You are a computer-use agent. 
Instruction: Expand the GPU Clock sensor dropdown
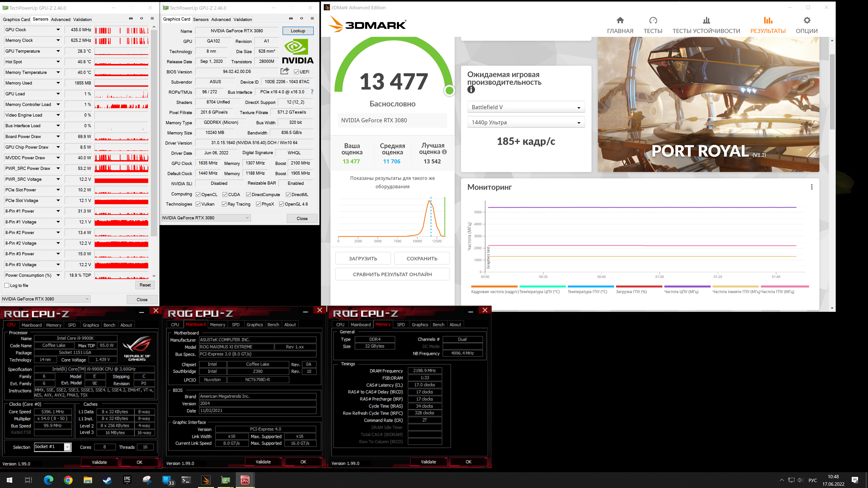[58, 30]
